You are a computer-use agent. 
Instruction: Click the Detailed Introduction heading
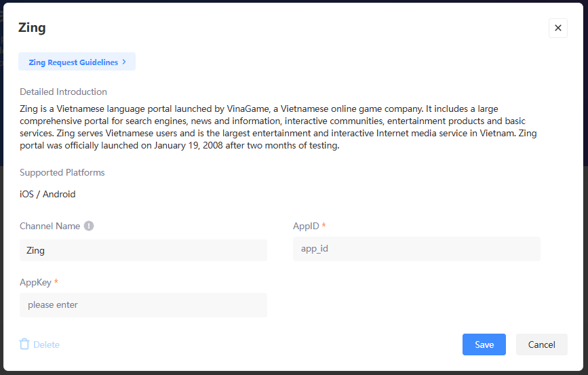tap(63, 92)
